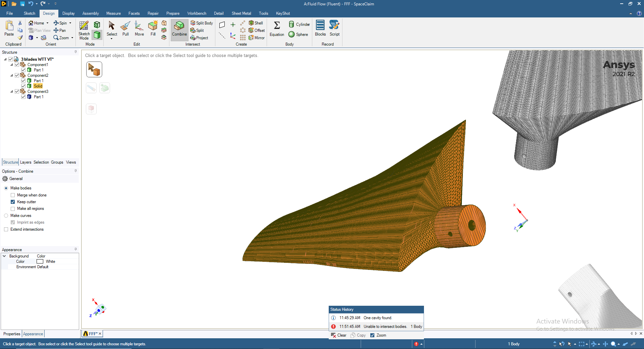The width and height of the screenshot is (644, 349).
Task: Open the Spin dropdown arrow
Action: tap(70, 23)
